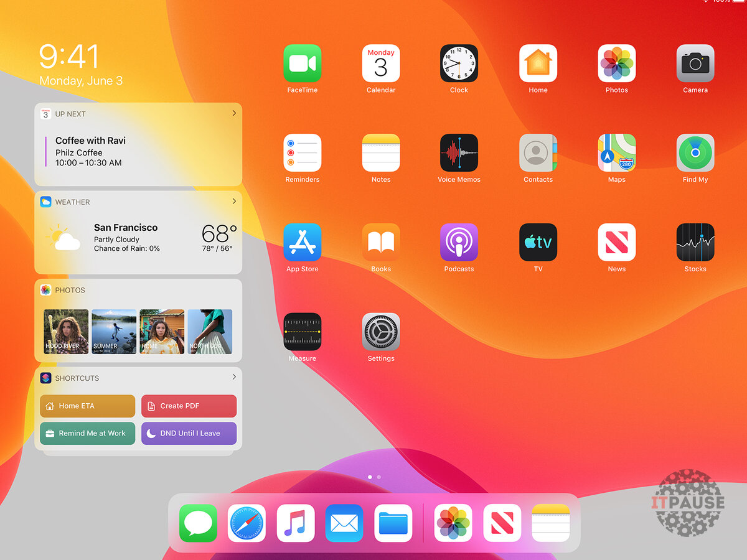Open Notes on the home screen grid
The width and height of the screenshot is (747, 560).
381,153
